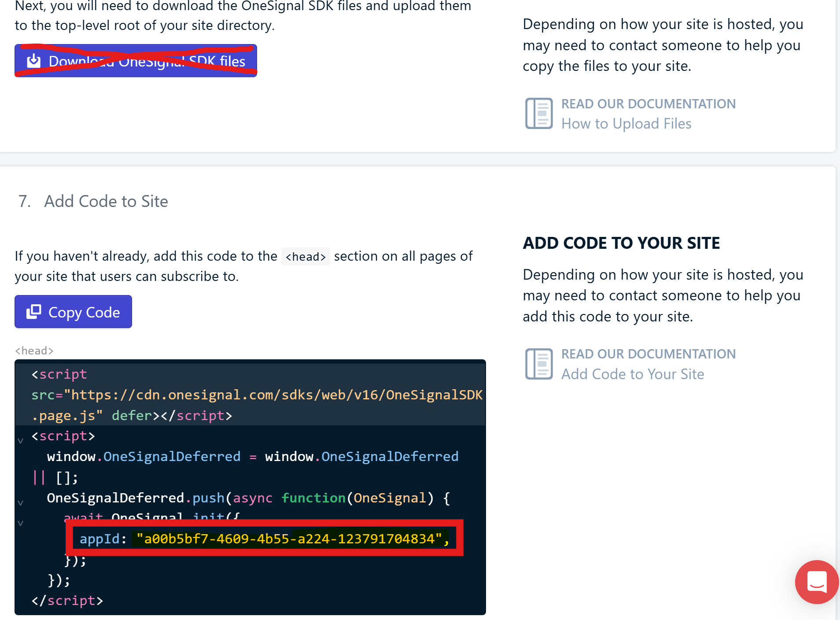Click the cdn.onesignal.com script src URL
Screen dimensions: 840x620
point(258,405)
